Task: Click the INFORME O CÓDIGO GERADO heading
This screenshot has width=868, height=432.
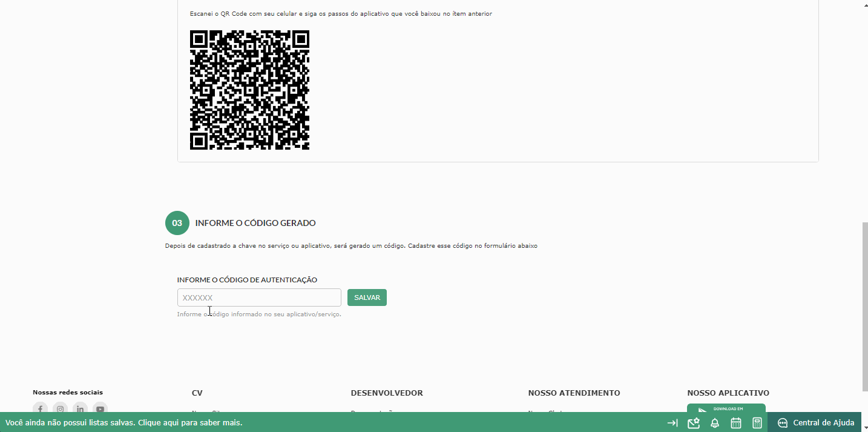Action: [255, 223]
